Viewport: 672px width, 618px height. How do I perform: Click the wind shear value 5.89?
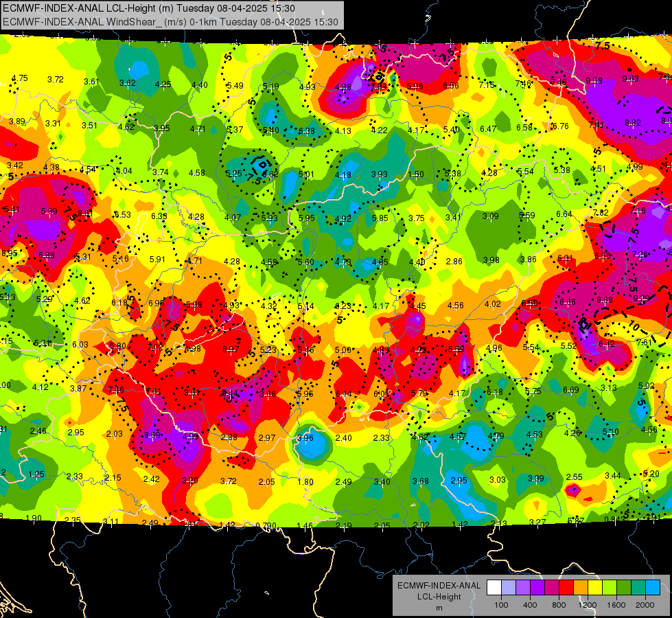(49, 211)
